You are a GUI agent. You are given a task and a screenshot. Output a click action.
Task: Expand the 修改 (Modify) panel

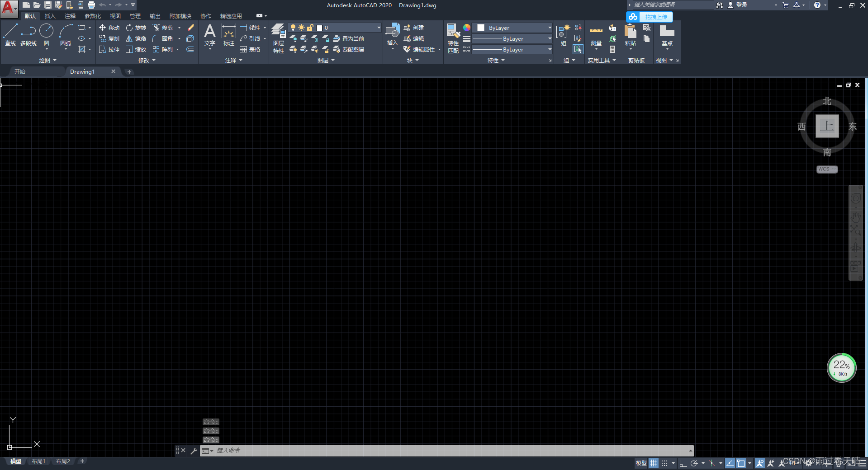pos(147,60)
